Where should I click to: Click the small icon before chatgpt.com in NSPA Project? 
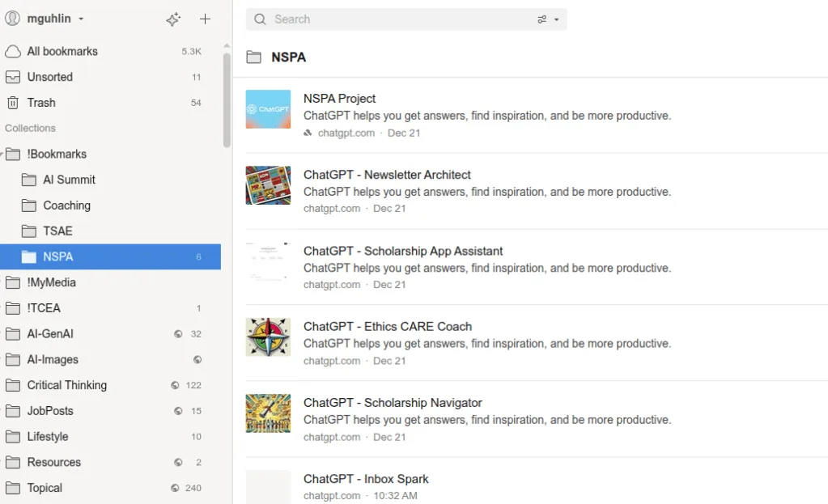(308, 133)
